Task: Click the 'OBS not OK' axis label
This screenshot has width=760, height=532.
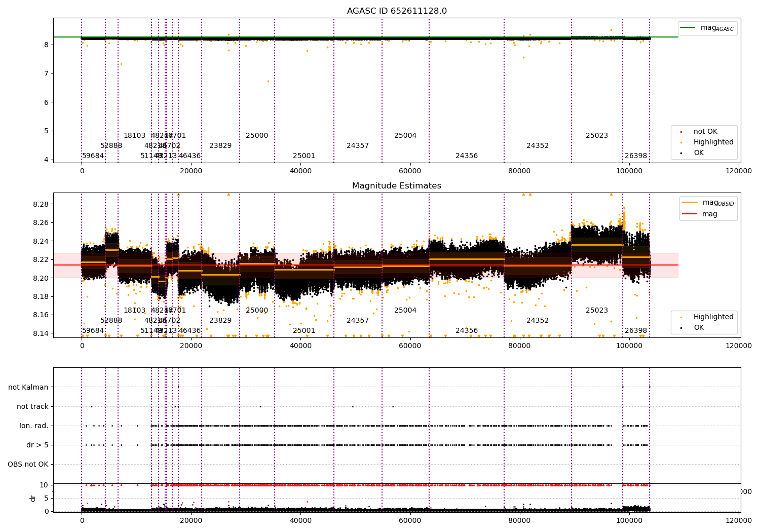Action: (28, 464)
